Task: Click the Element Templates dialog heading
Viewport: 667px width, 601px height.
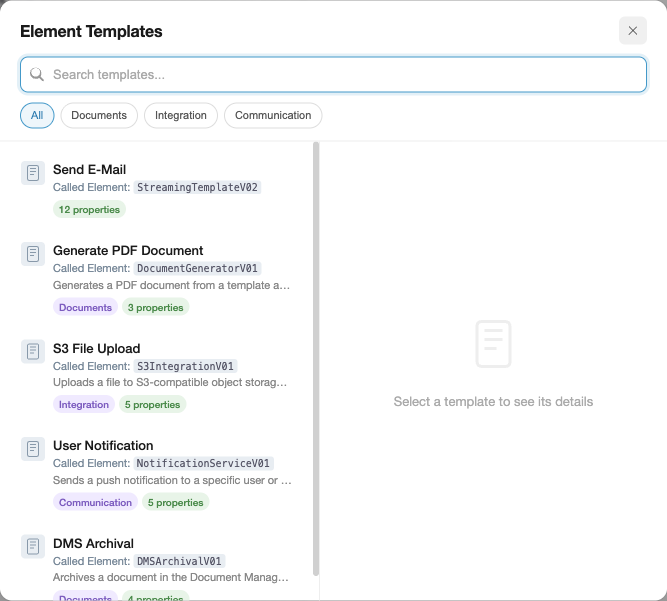Action: coord(91,31)
